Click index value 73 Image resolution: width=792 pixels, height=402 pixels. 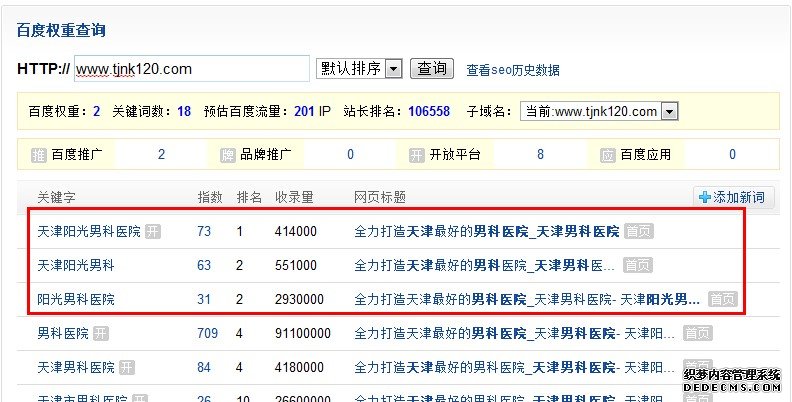tap(204, 232)
